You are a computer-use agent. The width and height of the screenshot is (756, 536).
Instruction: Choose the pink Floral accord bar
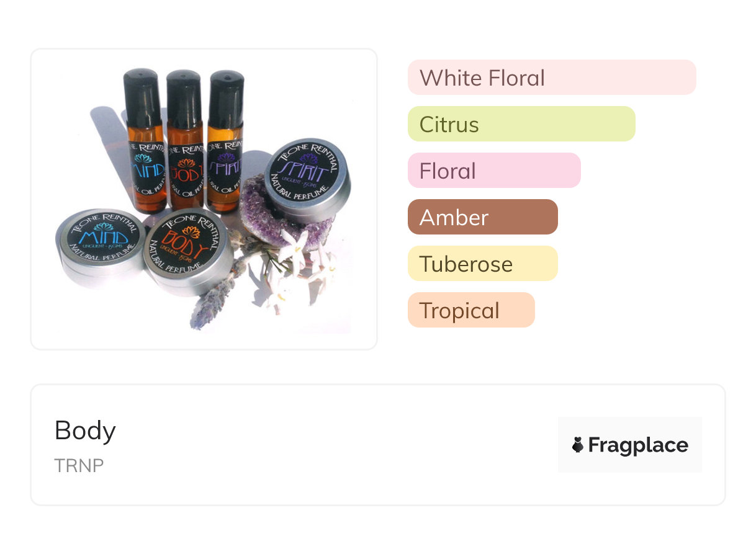(494, 171)
